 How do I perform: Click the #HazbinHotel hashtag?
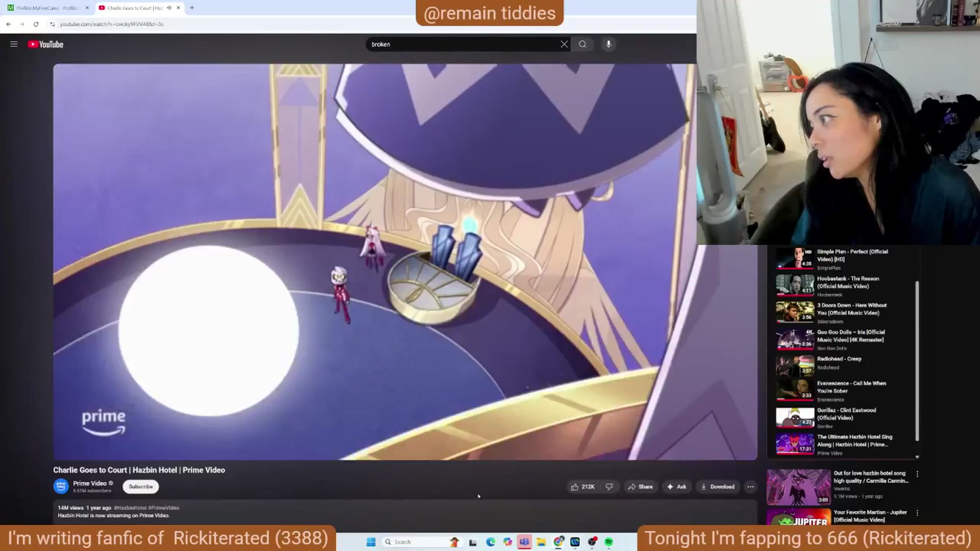coord(130,508)
